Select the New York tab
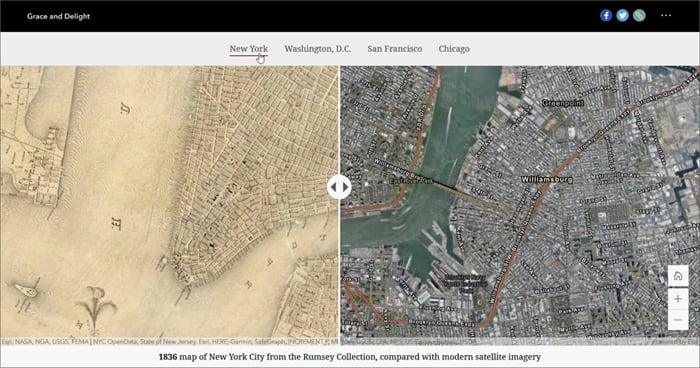The height and width of the screenshot is (368, 700). point(249,49)
